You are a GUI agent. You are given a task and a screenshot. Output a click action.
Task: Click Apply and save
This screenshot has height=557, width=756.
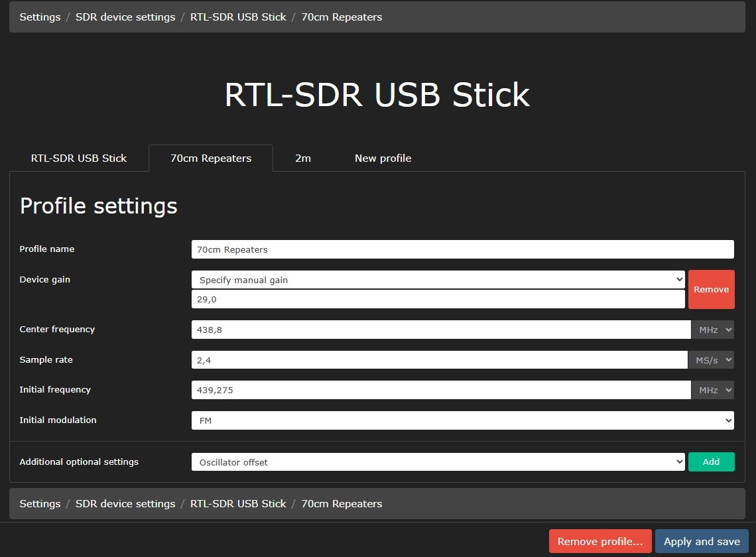[702, 541]
